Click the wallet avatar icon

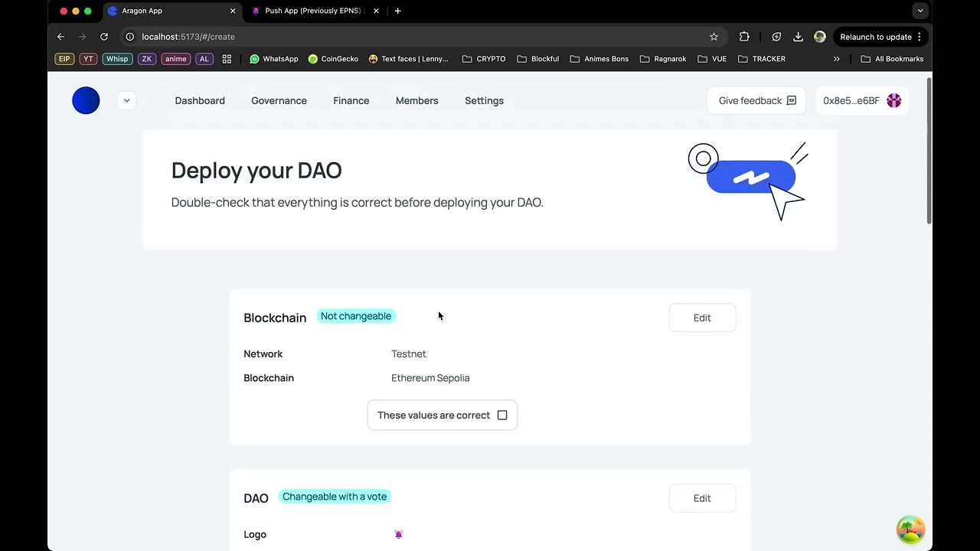893,100
